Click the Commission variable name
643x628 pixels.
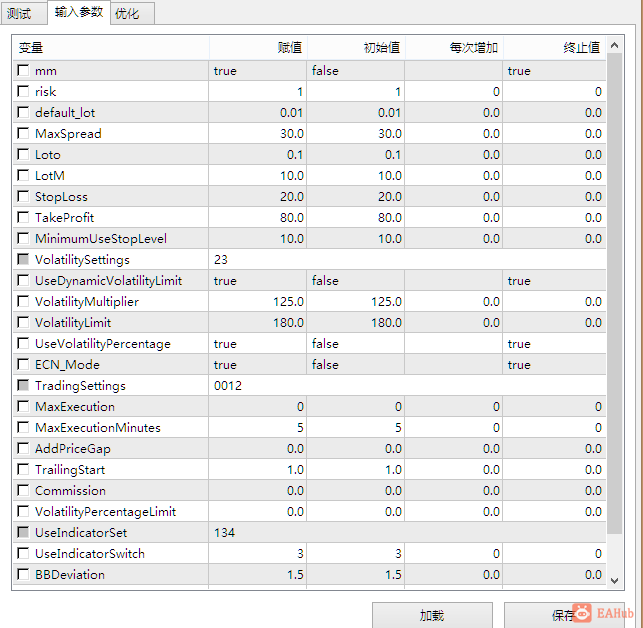tap(70, 491)
